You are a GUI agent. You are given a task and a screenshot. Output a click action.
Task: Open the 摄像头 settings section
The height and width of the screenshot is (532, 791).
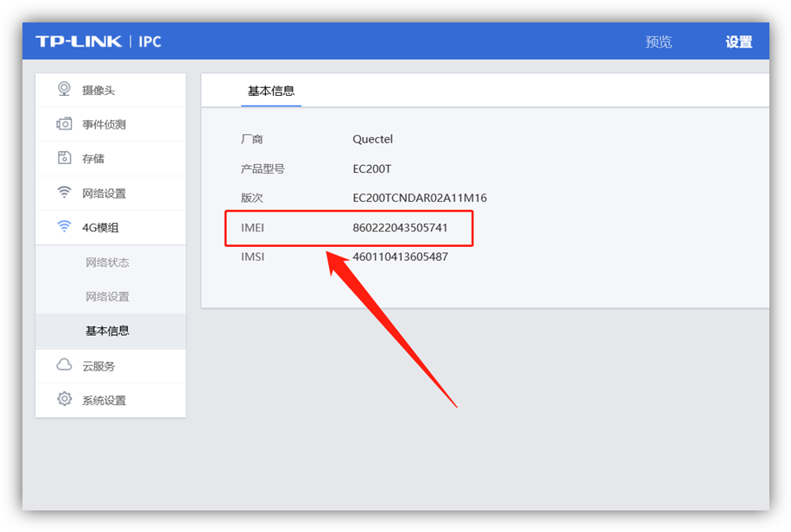111,90
